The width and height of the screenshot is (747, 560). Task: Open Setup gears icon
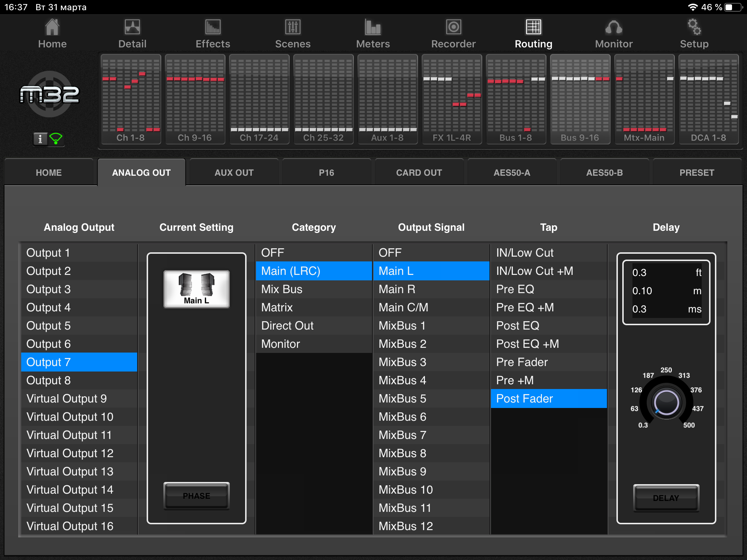click(694, 28)
